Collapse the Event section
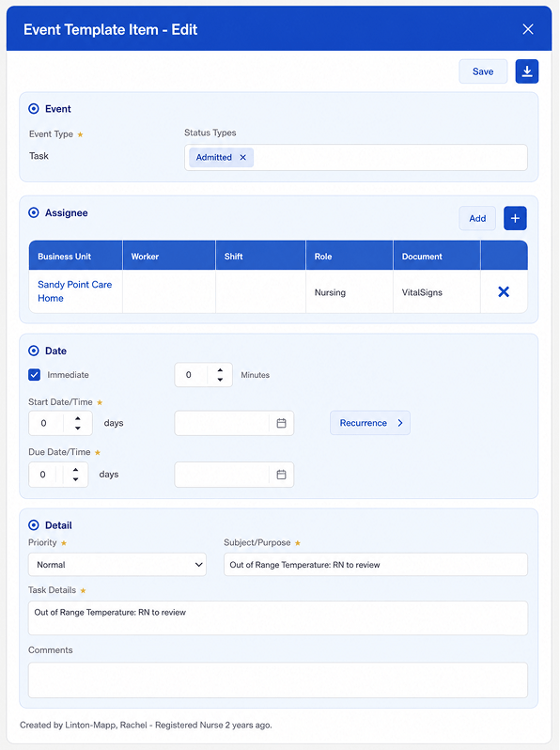560x750 pixels. [34, 109]
